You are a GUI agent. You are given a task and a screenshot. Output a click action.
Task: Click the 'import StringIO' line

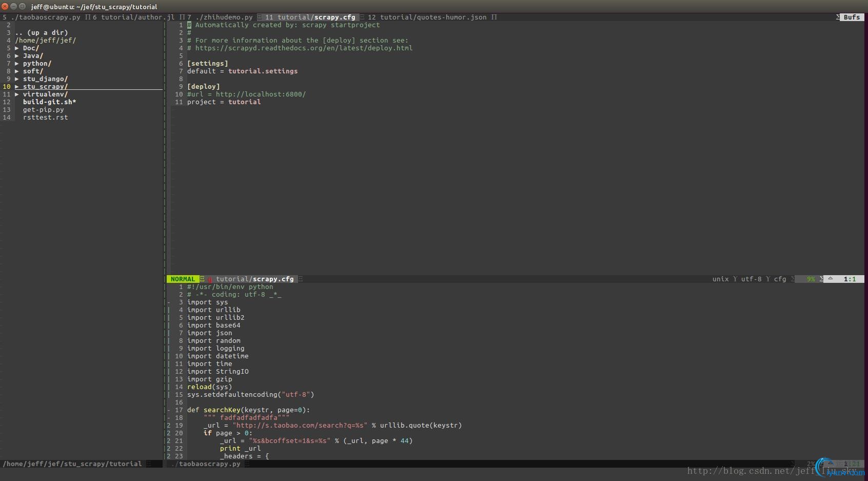pos(218,372)
